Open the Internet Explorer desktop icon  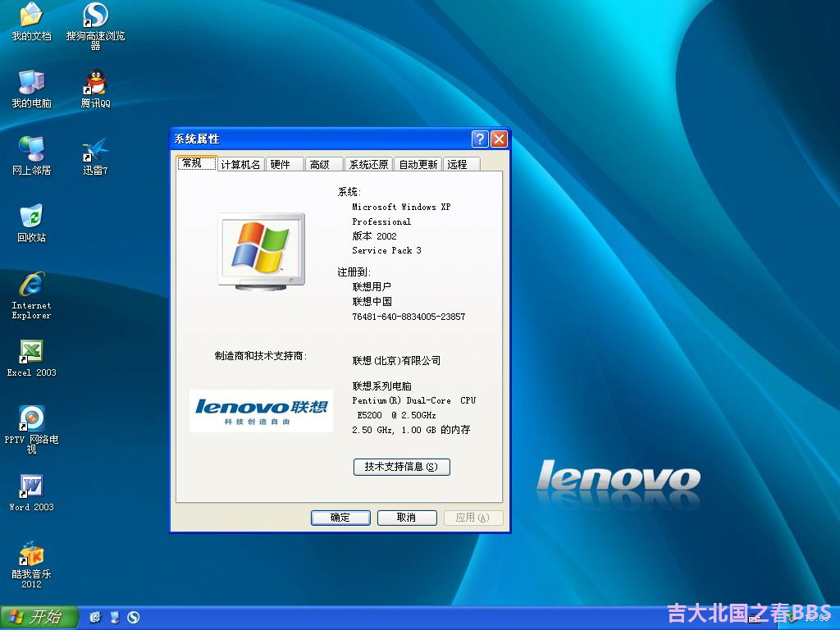tap(31, 295)
